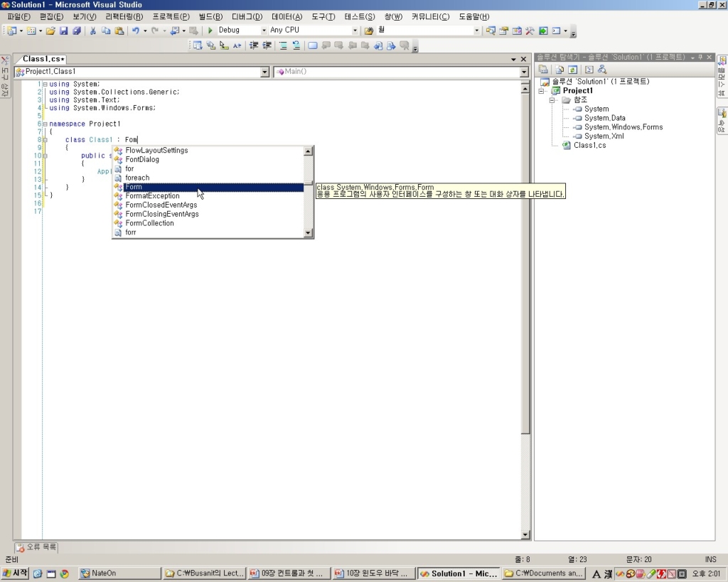This screenshot has width=728, height=582.
Task: Open the Main() members dropdown
Action: click(x=524, y=72)
